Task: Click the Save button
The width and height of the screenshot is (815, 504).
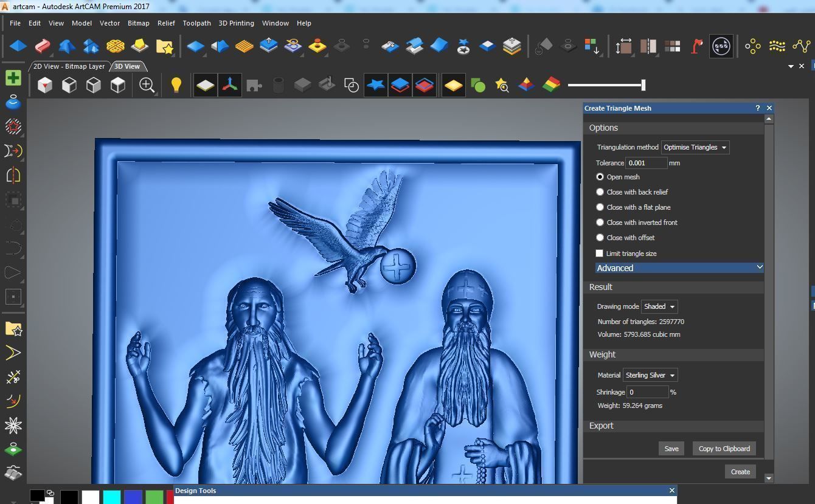Action: pyautogui.click(x=671, y=449)
